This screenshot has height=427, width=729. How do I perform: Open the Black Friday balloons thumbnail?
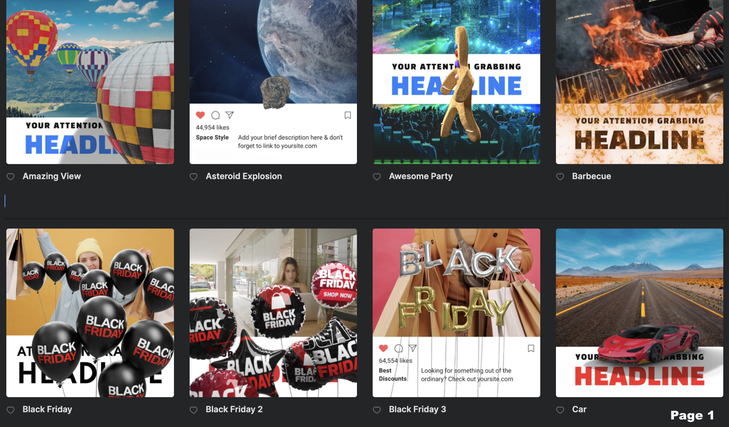90,313
